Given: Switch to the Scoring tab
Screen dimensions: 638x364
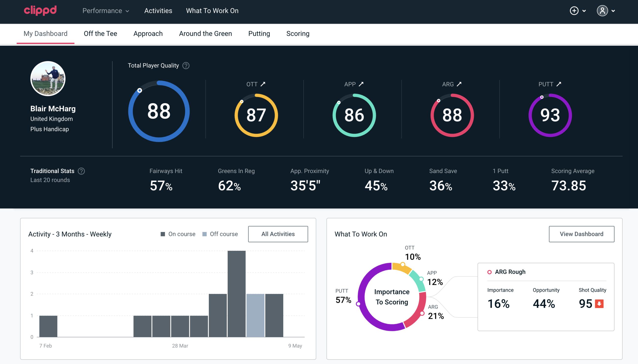Looking at the screenshot, I should (x=298, y=33).
